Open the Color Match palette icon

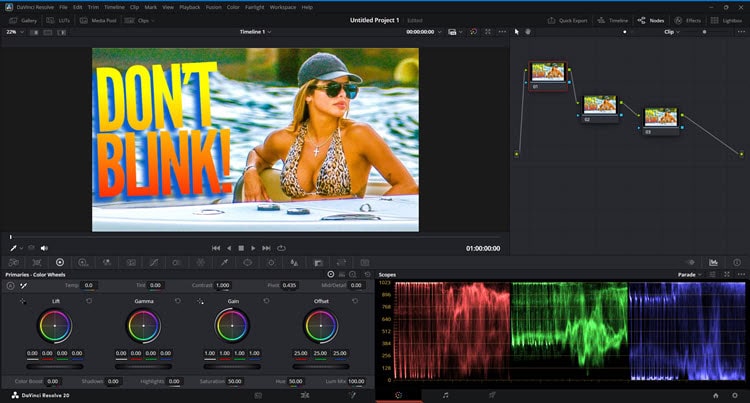[37, 262]
